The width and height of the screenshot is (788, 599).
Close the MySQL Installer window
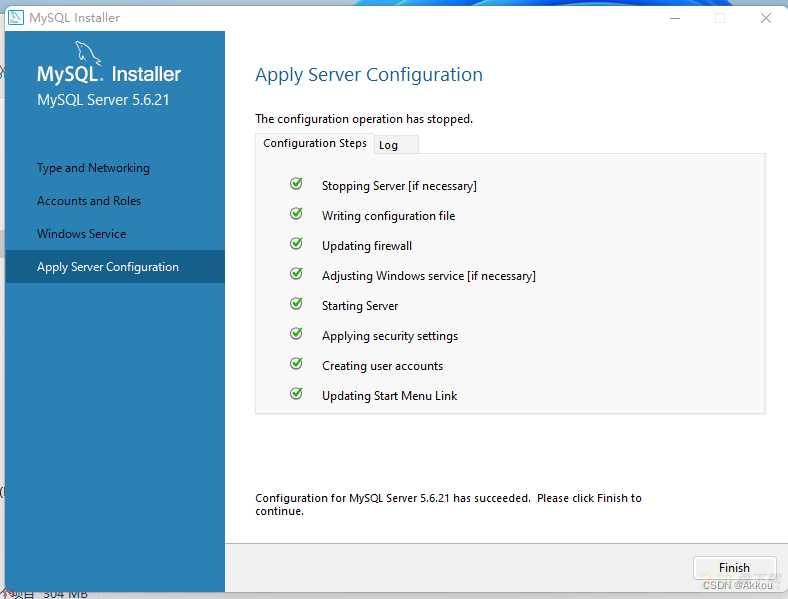[x=765, y=19]
